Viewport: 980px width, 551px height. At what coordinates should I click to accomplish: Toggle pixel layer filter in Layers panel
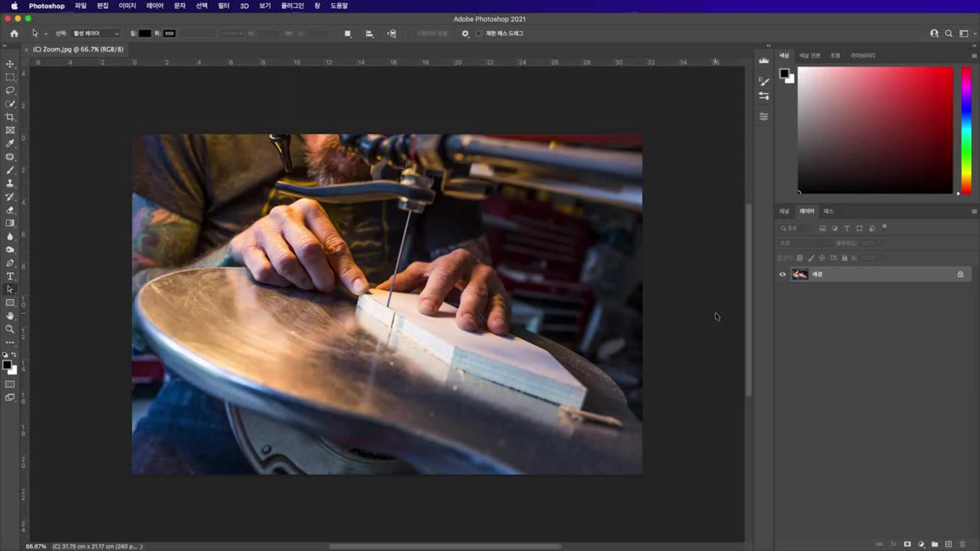click(822, 229)
